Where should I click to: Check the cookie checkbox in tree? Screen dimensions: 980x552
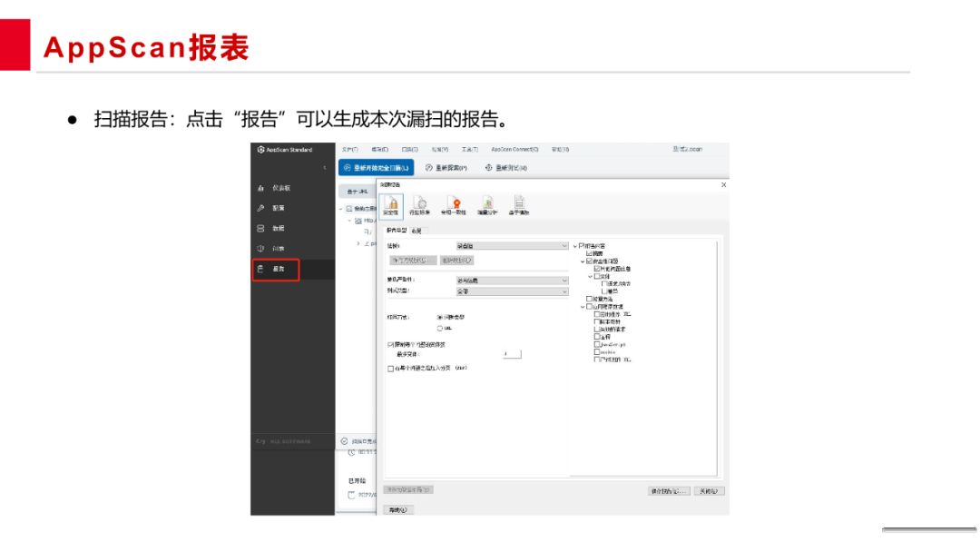coord(597,352)
